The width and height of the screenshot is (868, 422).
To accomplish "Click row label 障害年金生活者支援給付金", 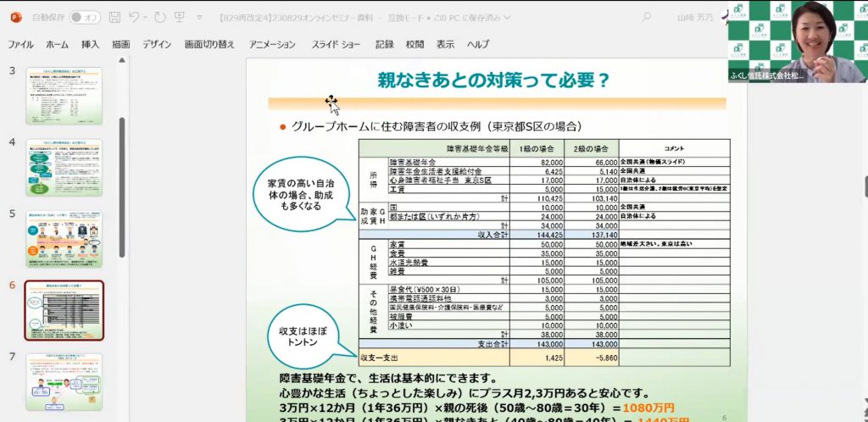I will point(437,171).
